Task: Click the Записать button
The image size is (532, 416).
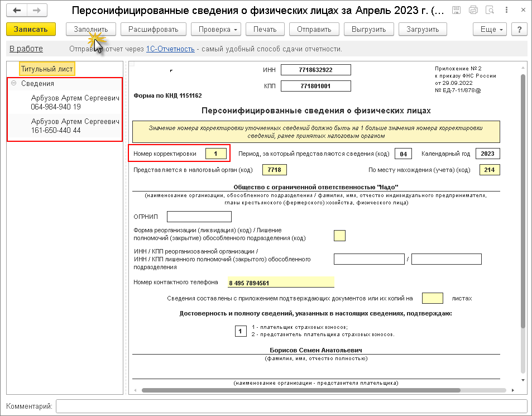Action: 31,30
